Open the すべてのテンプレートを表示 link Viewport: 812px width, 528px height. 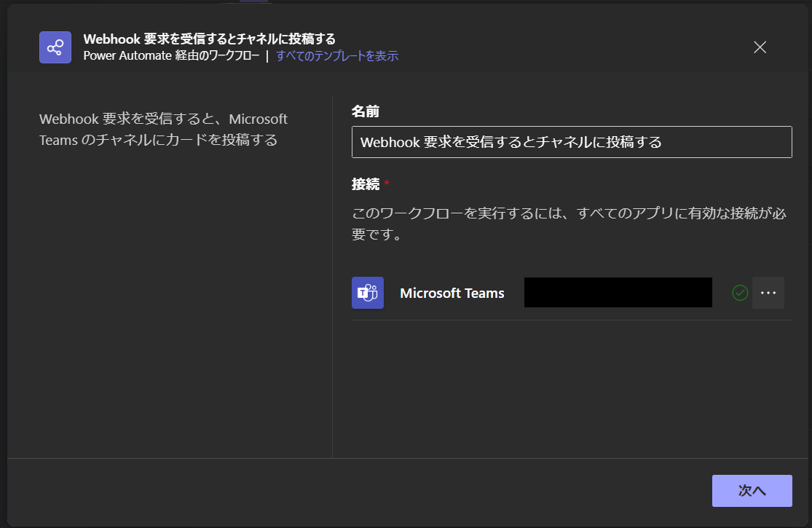[x=337, y=56]
